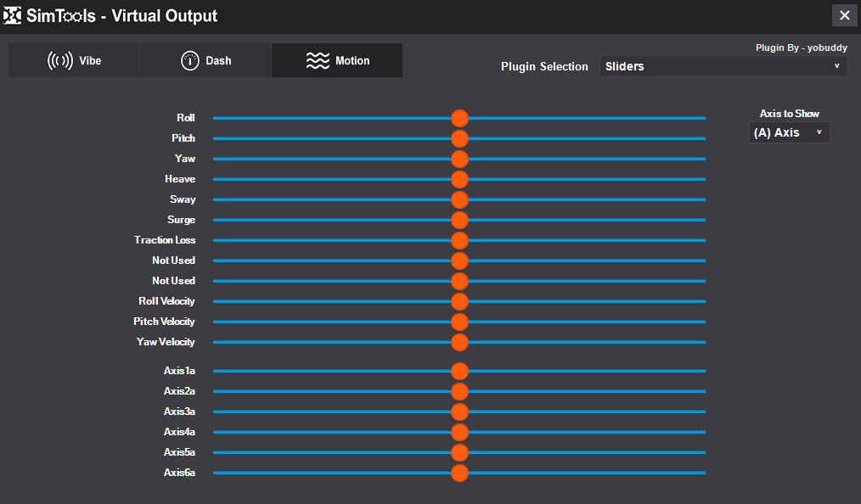Click the Yaw Velocity slider handle
Screen dimensions: 861x504
tap(459, 342)
